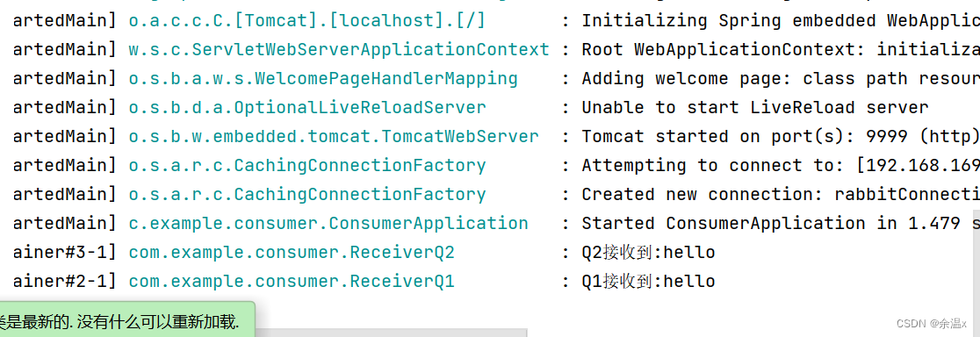The width and height of the screenshot is (980, 337).
Task: Click the thread name 'ainer#3-1]'
Action: (x=64, y=252)
